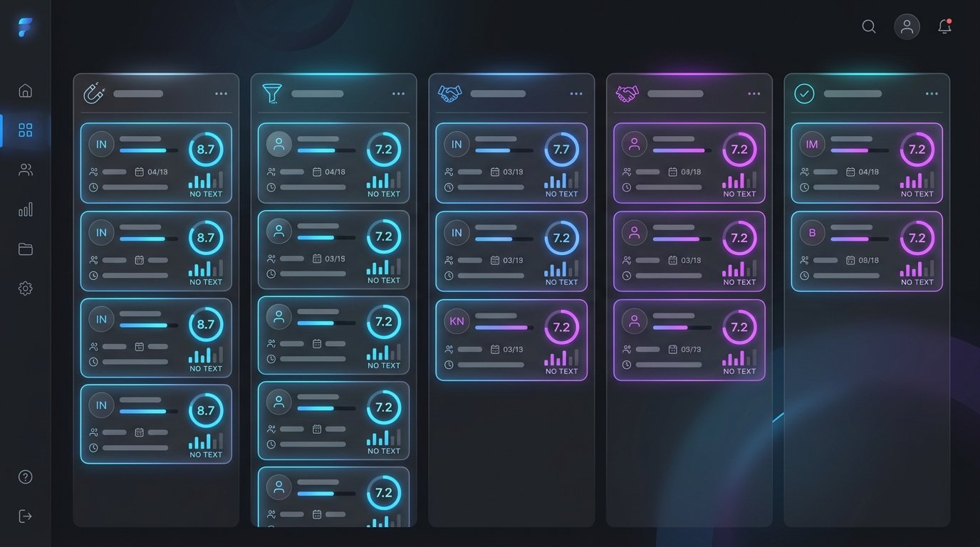980x547 pixels.
Task: Open the help question mark icon
Action: click(26, 477)
